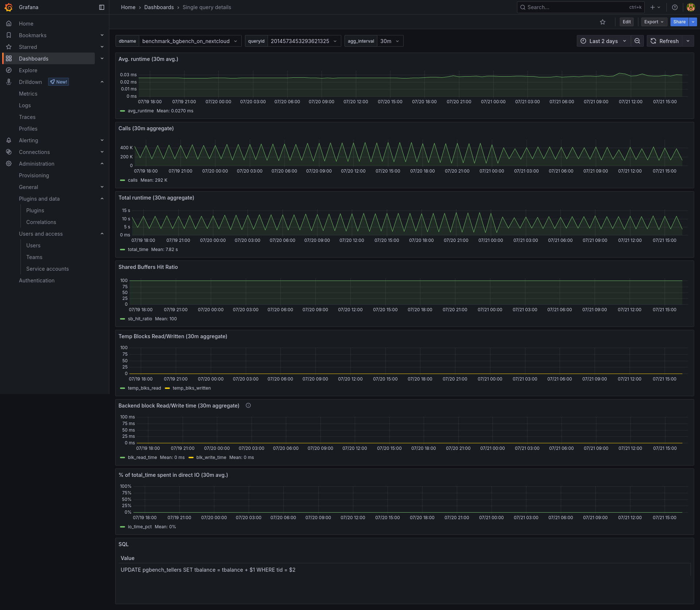Click the zoom out time range icon
The width and height of the screenshot is (700, 610).
637,41
